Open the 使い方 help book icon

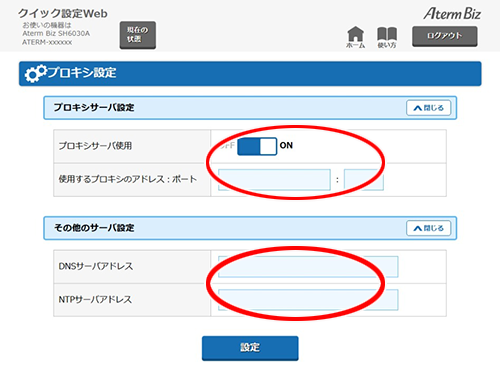(387, 37)
